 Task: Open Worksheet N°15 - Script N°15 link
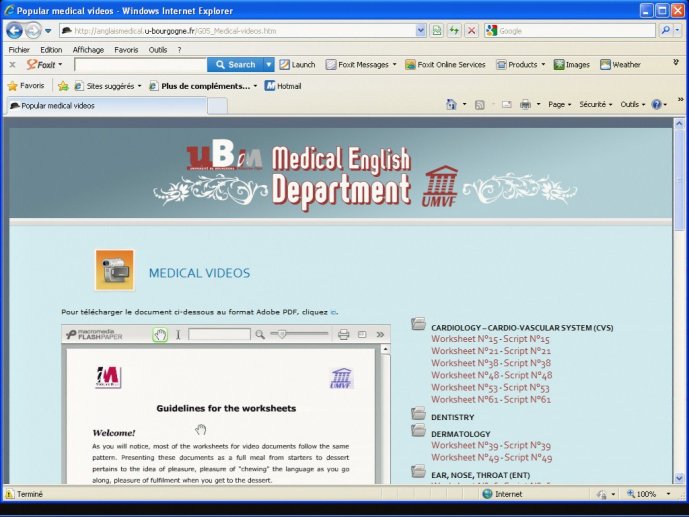(x=490, y=339)
